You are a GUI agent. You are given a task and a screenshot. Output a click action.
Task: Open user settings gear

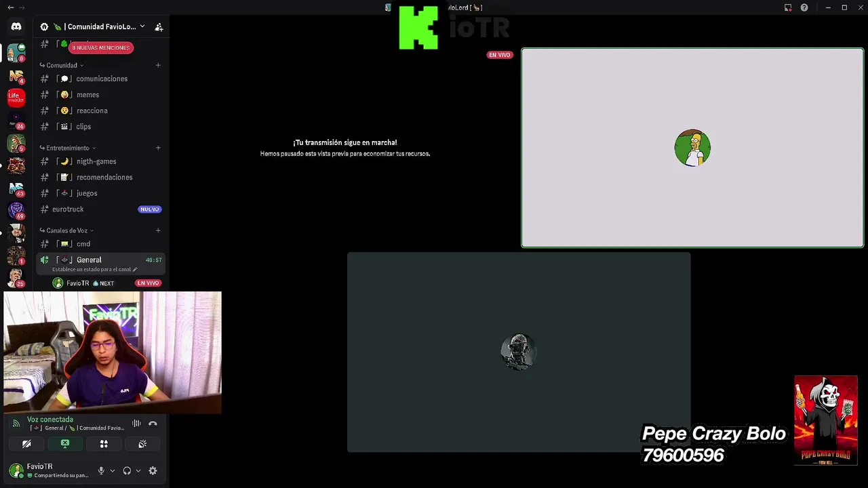tap(153, 471)
